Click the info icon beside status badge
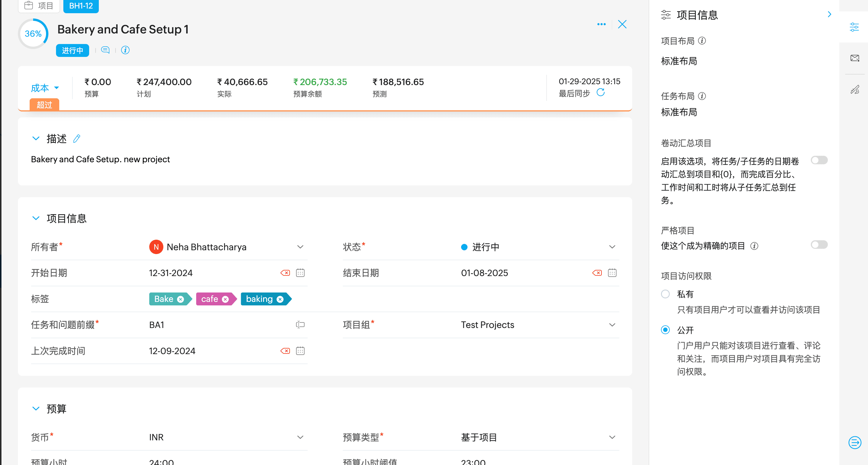This screenshot has width=868, height=465. pyautogui.click(x=125, y=50)
